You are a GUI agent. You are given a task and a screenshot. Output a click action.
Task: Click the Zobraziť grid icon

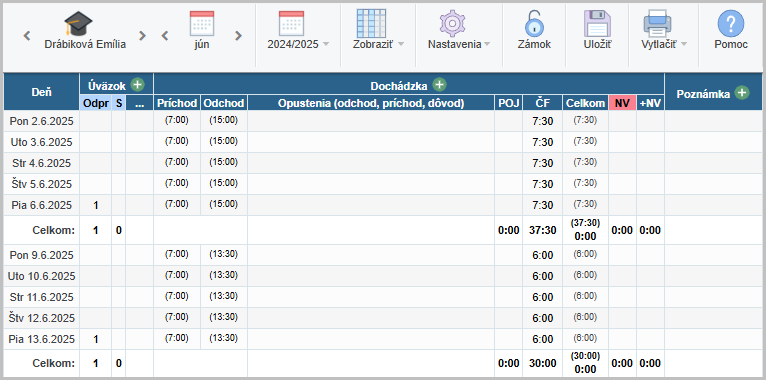371,23
